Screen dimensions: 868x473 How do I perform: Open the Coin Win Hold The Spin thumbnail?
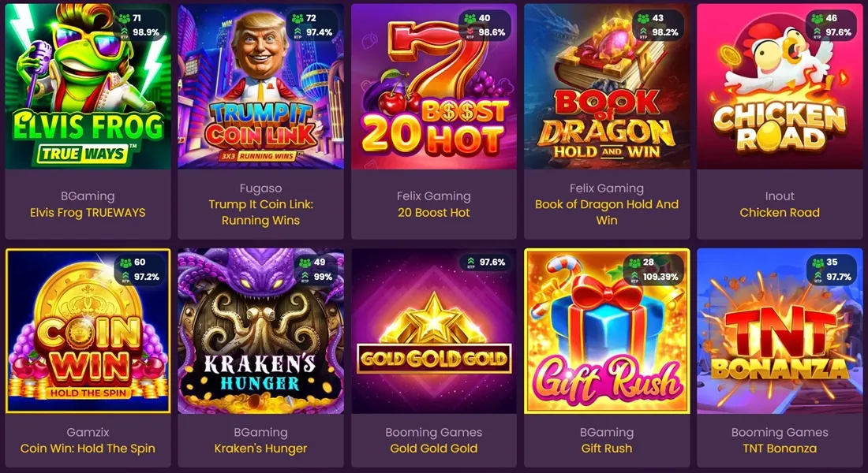[88, 331]
